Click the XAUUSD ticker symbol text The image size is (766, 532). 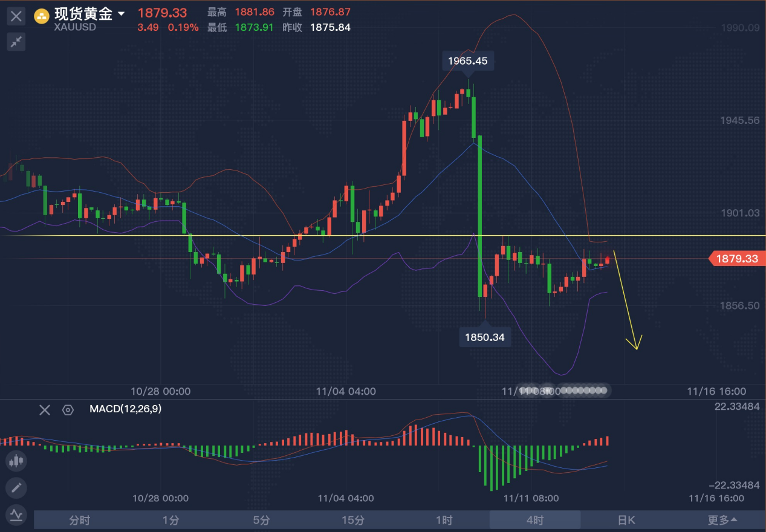[x=75, y=27]
